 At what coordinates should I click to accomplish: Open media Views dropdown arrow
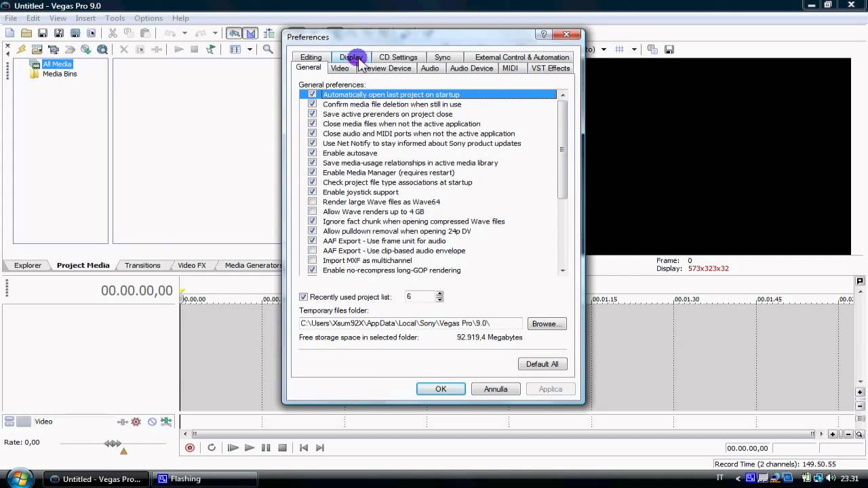(250, 49)
